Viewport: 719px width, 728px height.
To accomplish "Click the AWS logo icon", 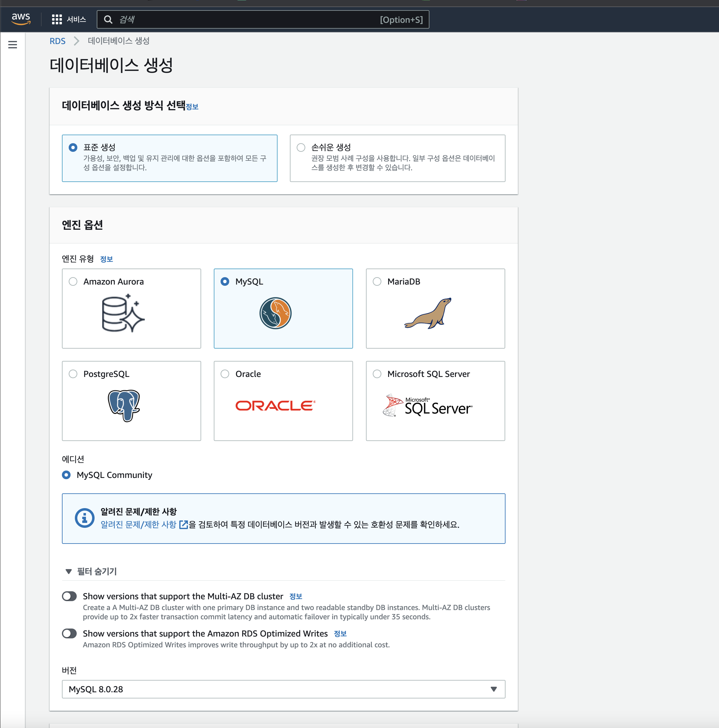I will 21,19.
